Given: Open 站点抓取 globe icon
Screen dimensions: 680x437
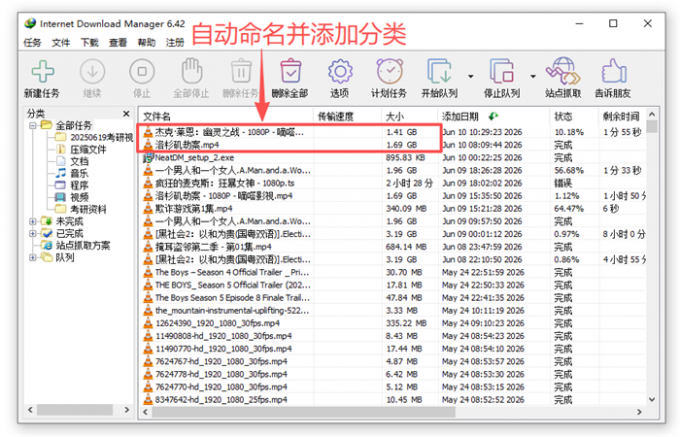Looking at the screenshot, I should (563, 71).
